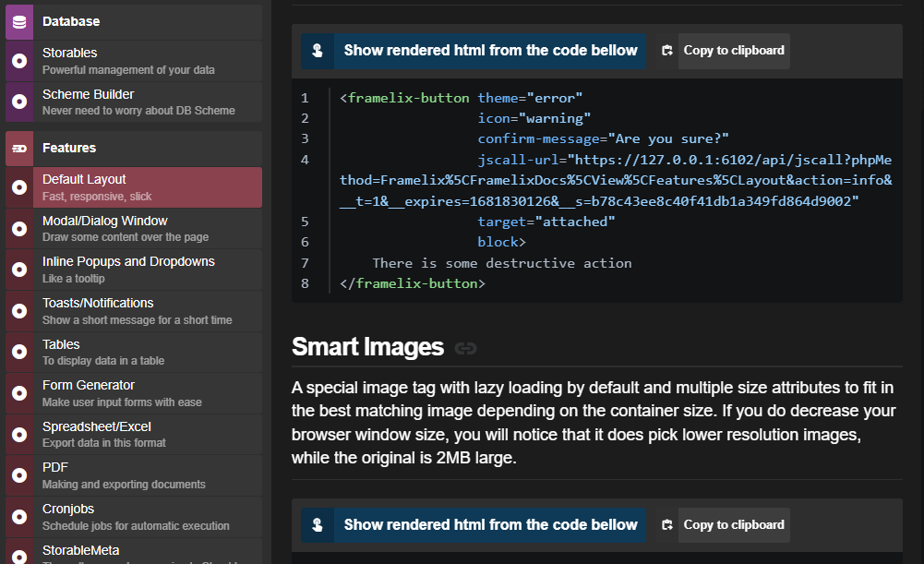Click the hand icon on the Smart Images render button
The image size is (924, 564).
click(318, 525)
